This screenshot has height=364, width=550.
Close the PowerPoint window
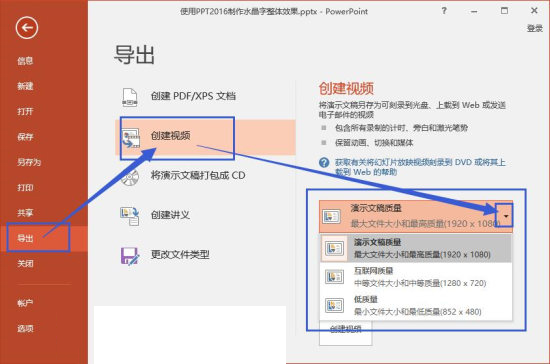click(x=534, y=11)
